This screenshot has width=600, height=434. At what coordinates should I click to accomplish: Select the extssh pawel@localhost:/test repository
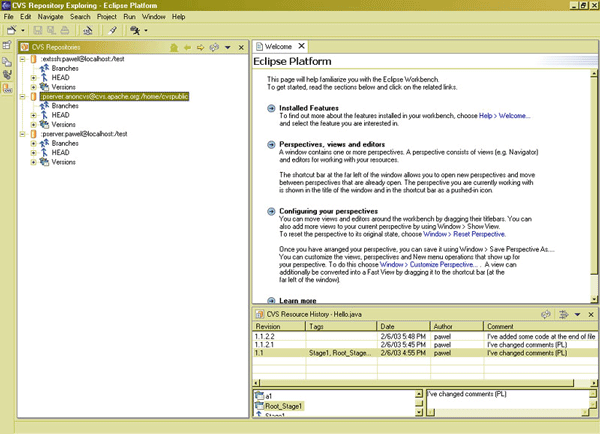tap(83, 59)
